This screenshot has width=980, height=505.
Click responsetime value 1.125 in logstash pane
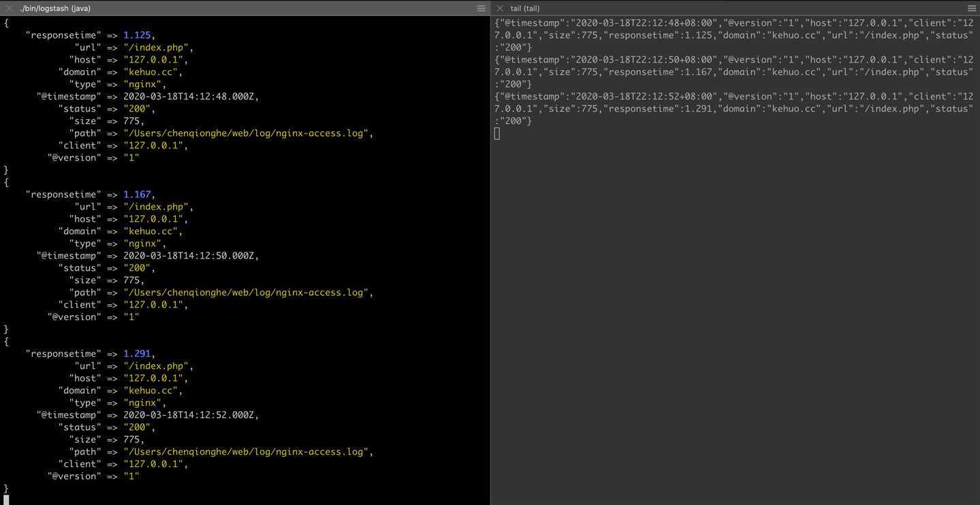tap(137, 35)
